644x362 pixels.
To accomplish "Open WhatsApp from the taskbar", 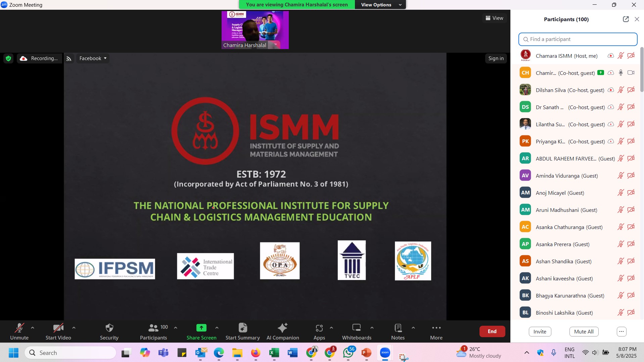I will point(349,353).
